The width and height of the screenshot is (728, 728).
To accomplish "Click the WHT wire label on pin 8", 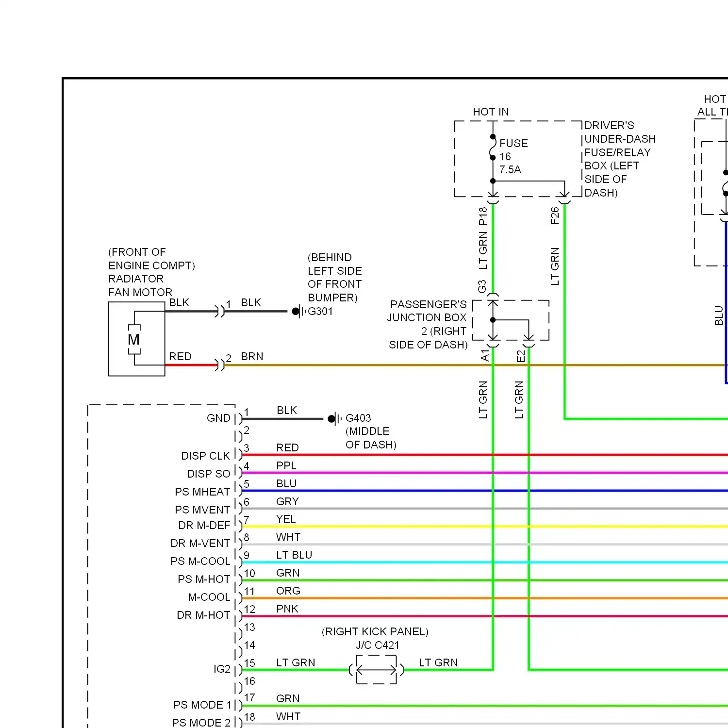I will click(288, 537).
